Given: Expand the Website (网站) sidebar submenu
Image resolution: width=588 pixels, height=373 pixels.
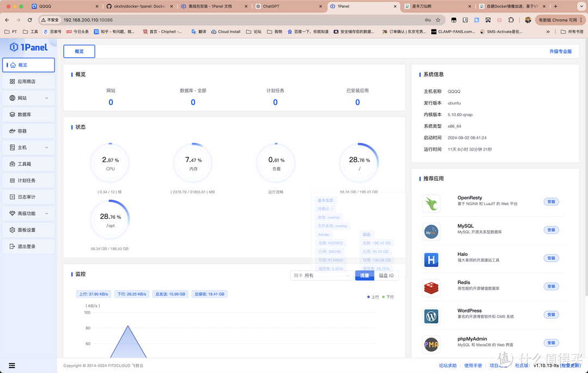Looking at the screenshot, I should coord(28,98).
